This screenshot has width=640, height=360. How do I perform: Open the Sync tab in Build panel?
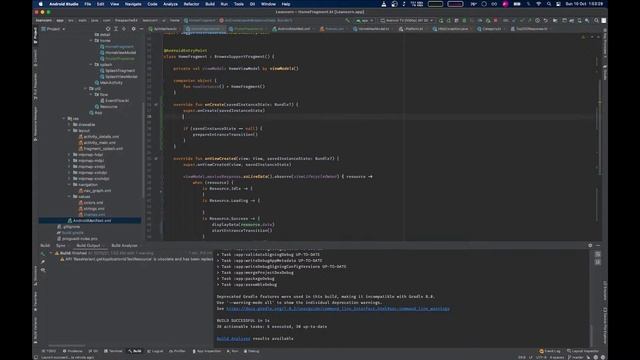pos(60,245)
